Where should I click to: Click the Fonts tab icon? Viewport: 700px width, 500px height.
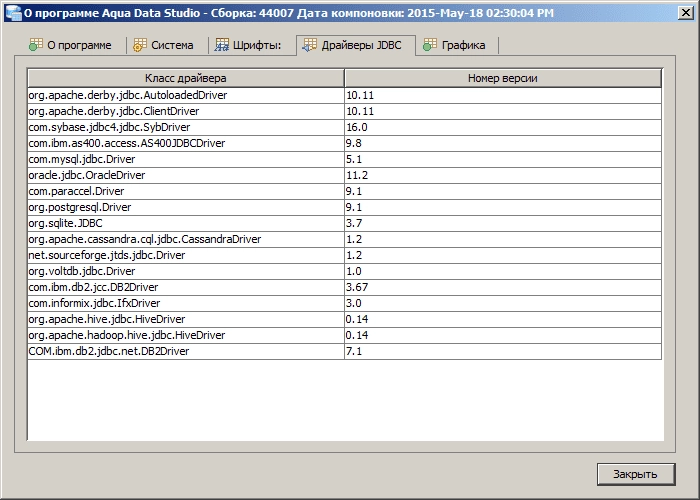pos(222,45)
